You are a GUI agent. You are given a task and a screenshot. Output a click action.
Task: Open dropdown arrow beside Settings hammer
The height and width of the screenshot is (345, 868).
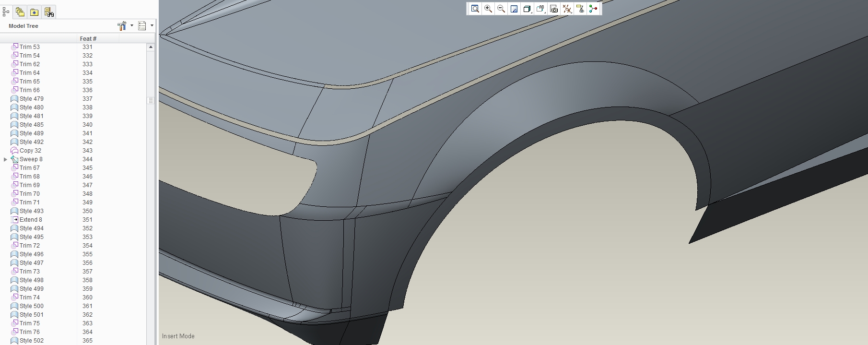coord(132,26)
